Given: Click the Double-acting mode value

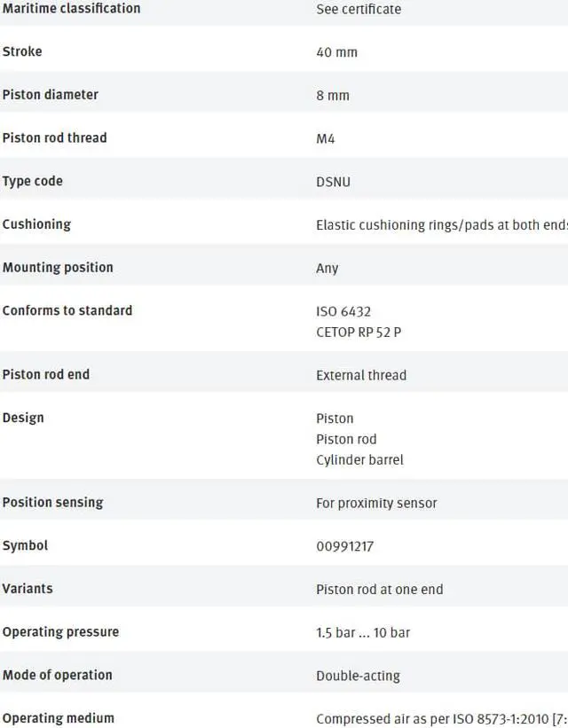Looking at the screenshot, I should point(358,676).
